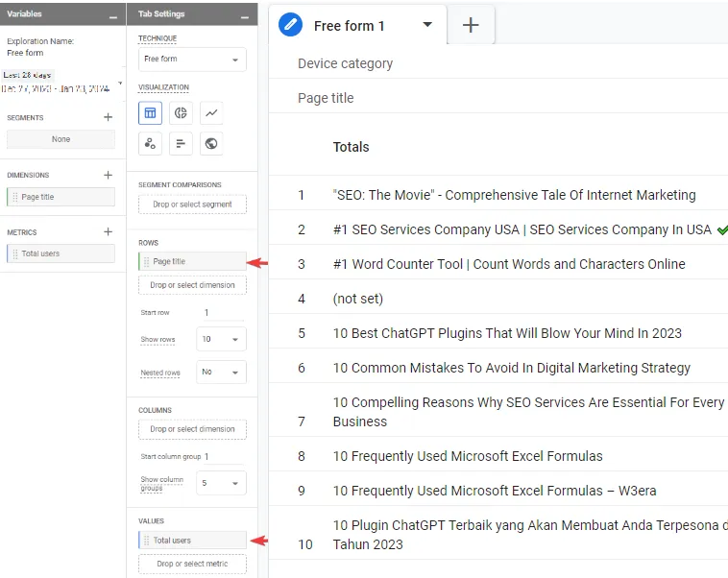Add a new metric with plus icon
Image resolution: width=728 pixels, height=578 pixels.
(x=108, y=232)
